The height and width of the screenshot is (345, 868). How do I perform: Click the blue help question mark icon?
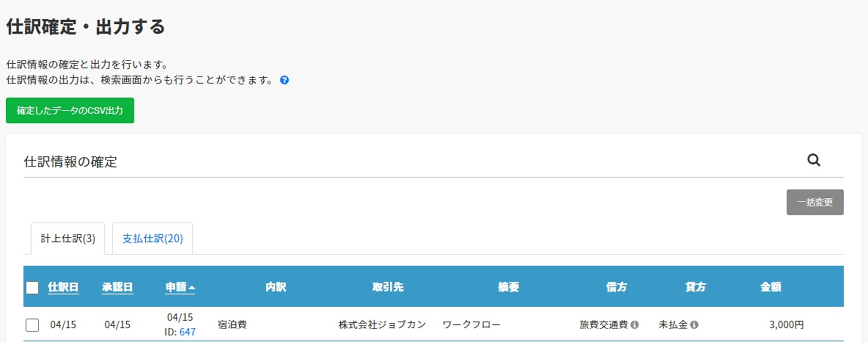pyautogui.click(x=285, y=80)
